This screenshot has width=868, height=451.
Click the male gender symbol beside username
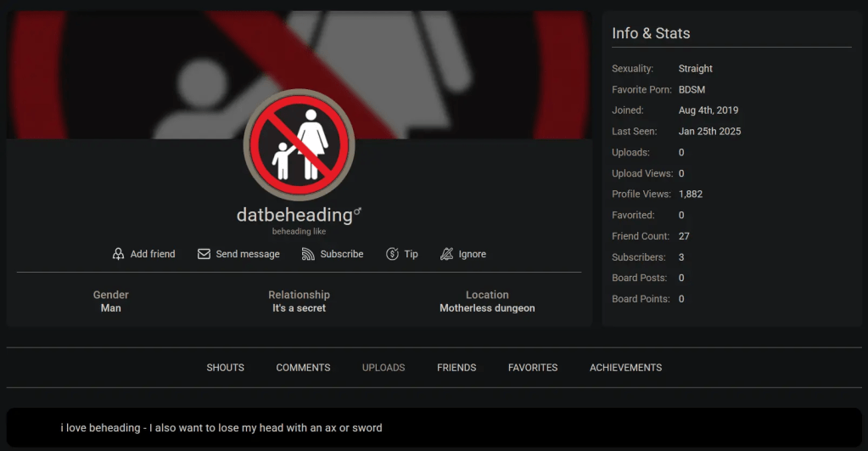[x=357, y=211]
